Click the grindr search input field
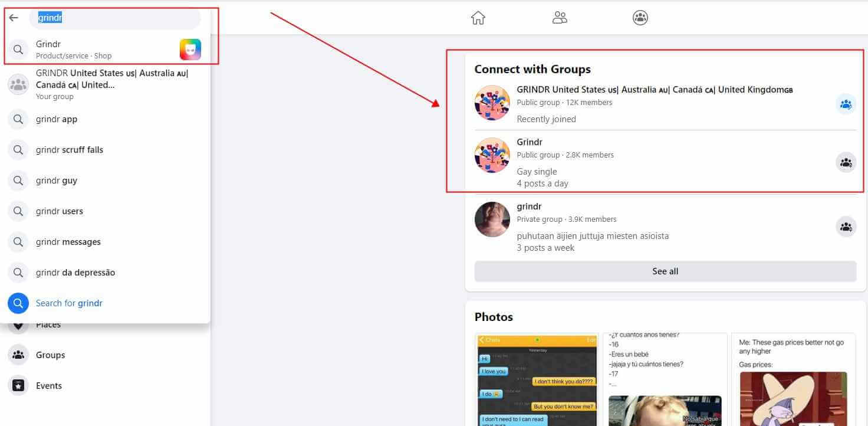Screen dimensions: 868x426 (115, 18)
